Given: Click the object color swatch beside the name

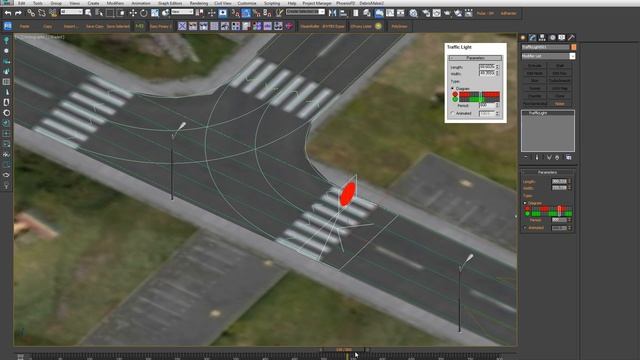Looking at the screenshot, I should click(x=573, y=47).
